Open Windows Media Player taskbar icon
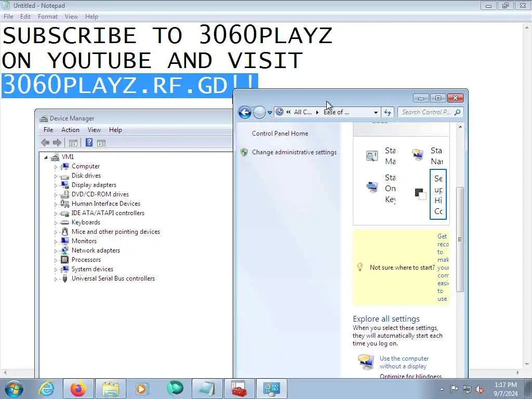This screenshot has width=532, height=399. 141,389
